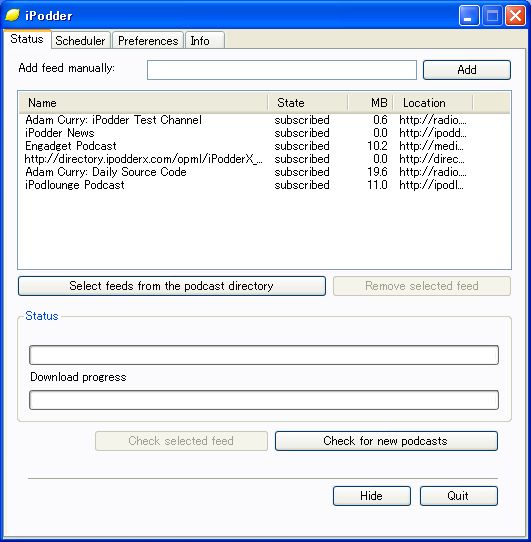Sort feeds by MB column header

[x=371, y=103]
